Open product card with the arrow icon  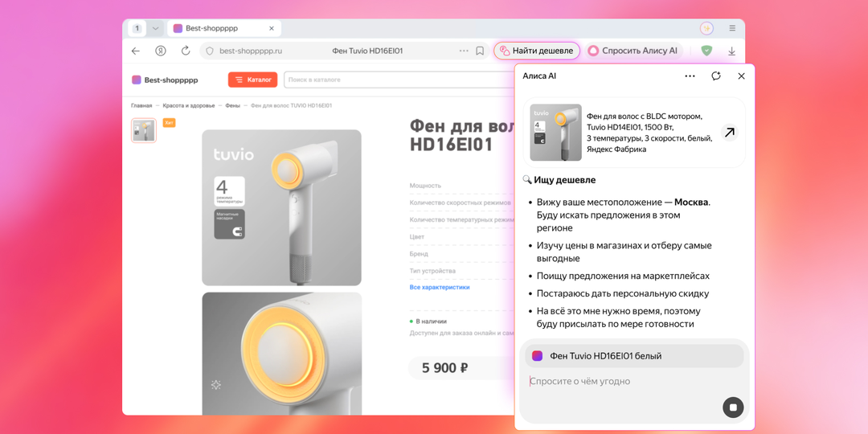point(730,133)
